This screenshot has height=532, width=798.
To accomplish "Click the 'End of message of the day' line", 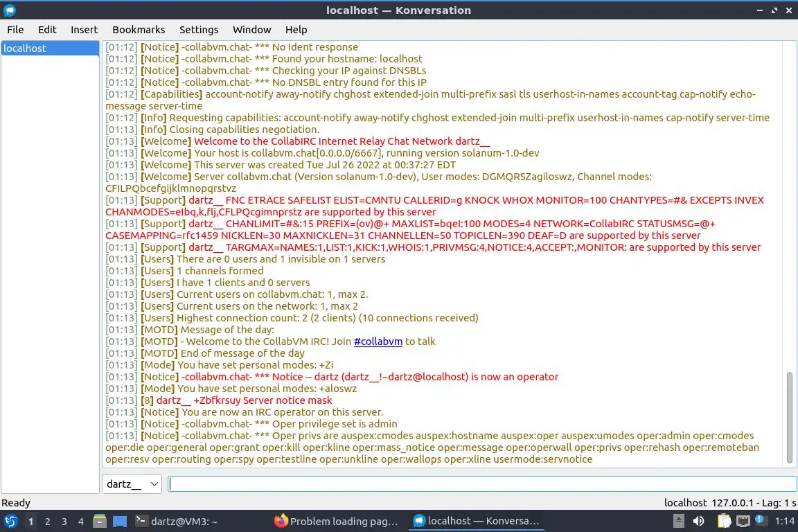I will tap(205, 353).
